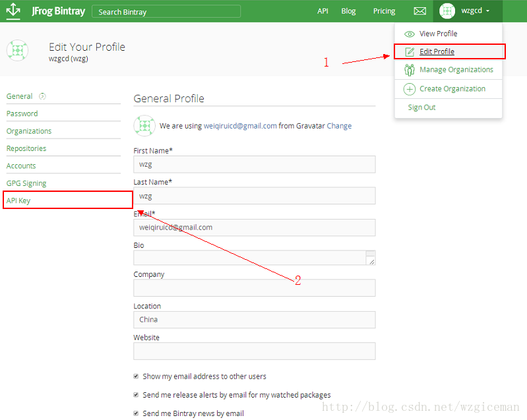527x420 pixels.
Task: Click the Location field containing China
Action: (x=255, y=320)
